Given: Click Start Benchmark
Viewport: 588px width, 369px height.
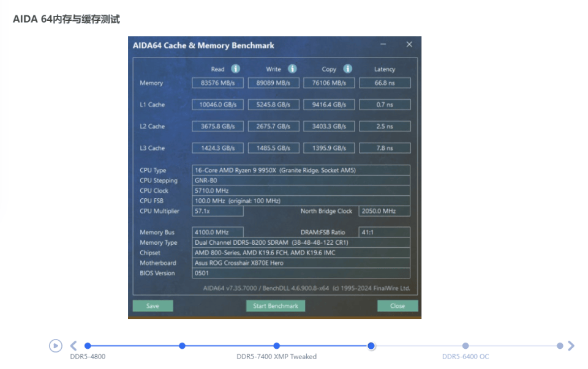Looking at the screenshot, I should [x=275, y=306].
